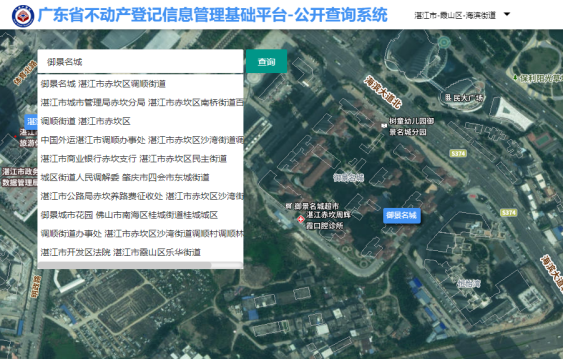This screenshot has width=564, height=360.
Task: Choose suggestion 御景名城 湛江市赤坎区调顺街道
Action: 140,84
